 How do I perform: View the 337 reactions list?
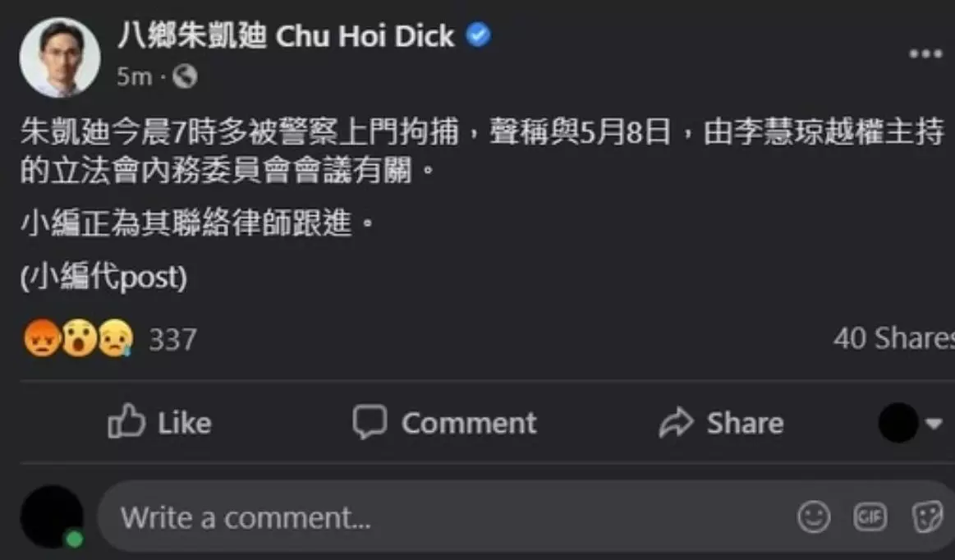(x=173, y=339)
